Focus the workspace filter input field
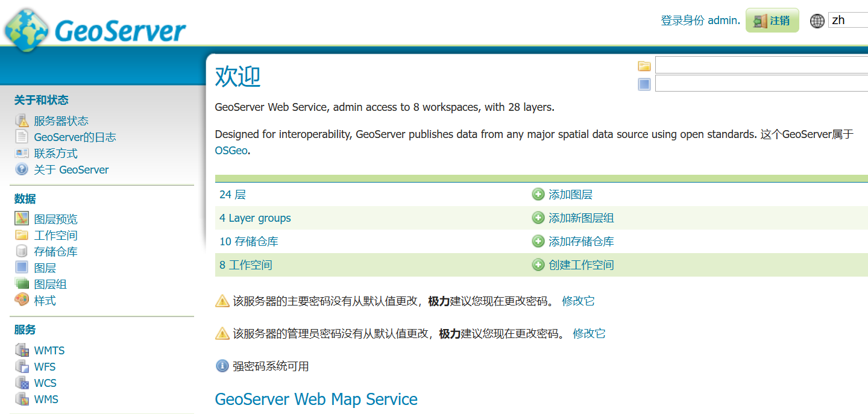The image size is (868, 414). pos(761,65)
